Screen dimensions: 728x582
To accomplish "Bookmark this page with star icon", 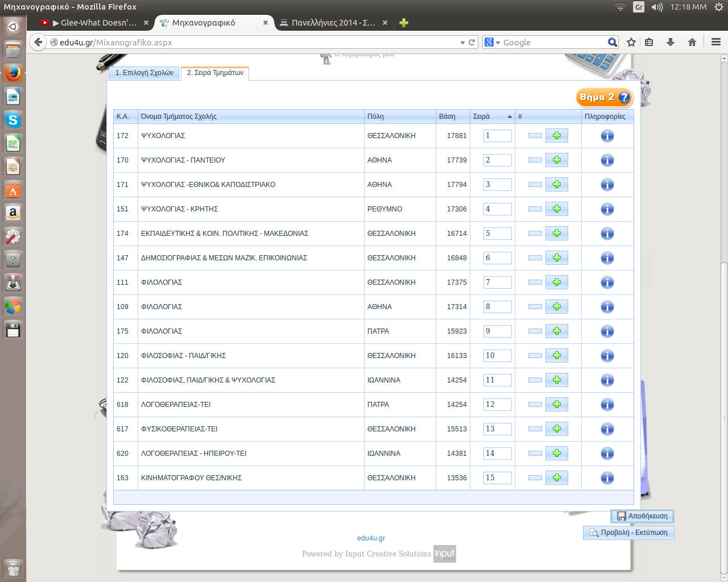I will tap(631, 42).
